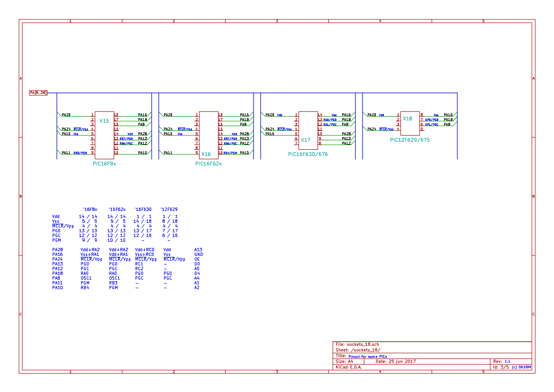Pick the X18 eight-pin component
The width and height of the screenshot is (554, 392).
[410, 123]
